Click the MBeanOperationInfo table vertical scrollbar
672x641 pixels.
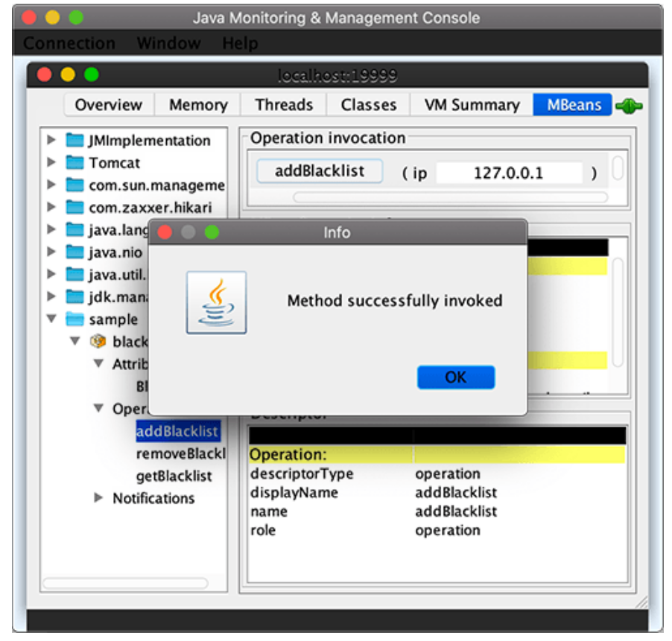[x=618, y=312]
